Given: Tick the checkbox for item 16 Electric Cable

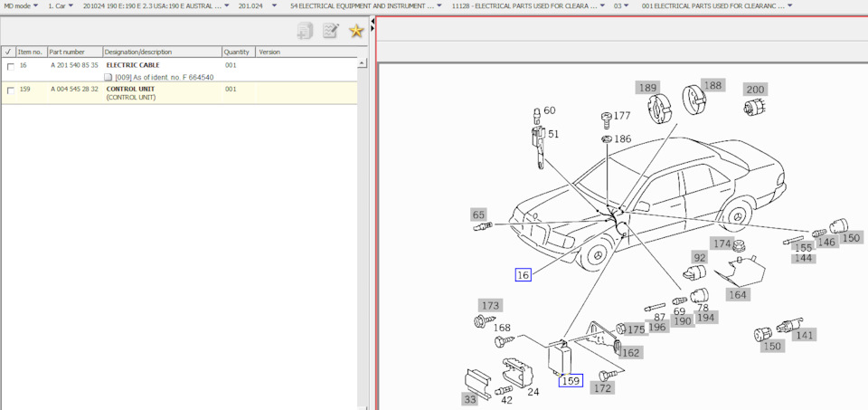Looking at the screenshot, I should pyautogui.click(x=10, y=67).
